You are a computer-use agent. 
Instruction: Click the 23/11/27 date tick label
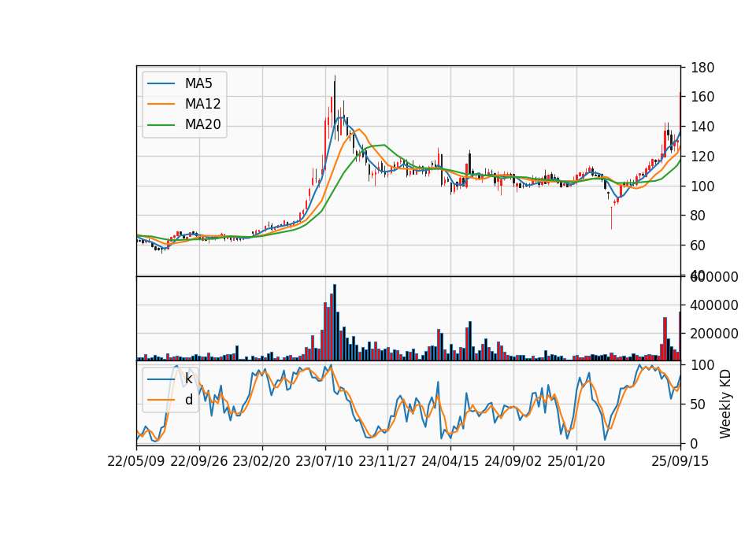[387, 461]
